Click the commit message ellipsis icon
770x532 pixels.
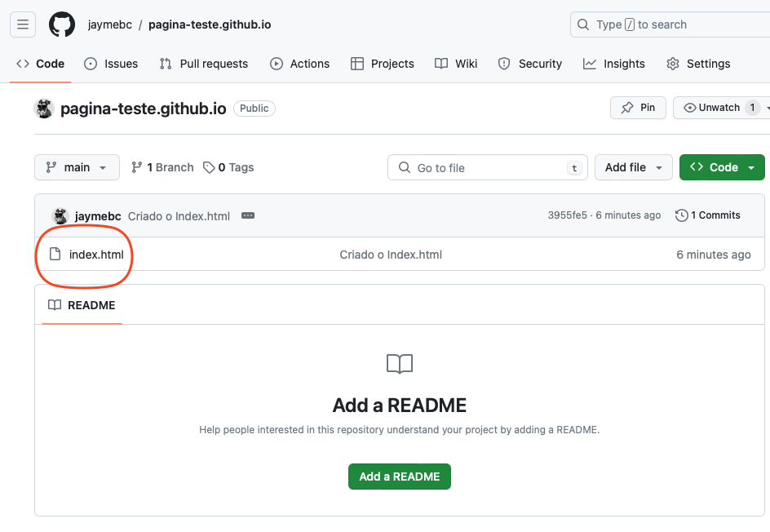pos(248,216)
